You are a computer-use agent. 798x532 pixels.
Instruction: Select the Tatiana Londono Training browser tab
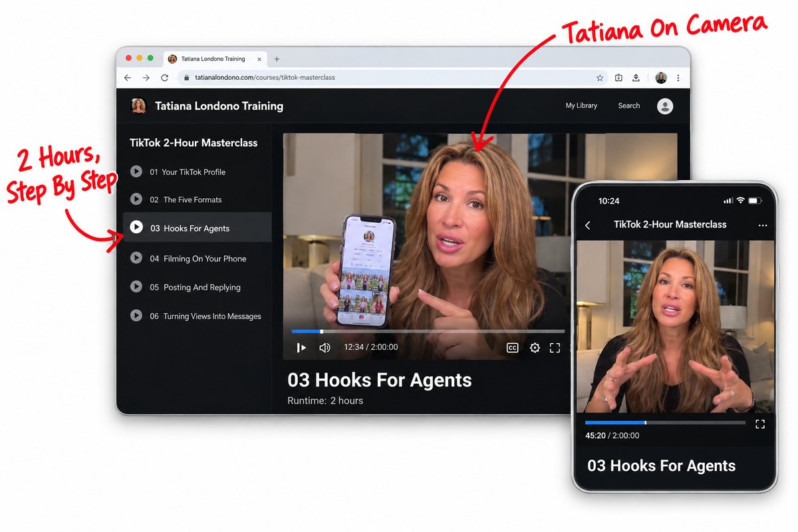coord(215,59)
